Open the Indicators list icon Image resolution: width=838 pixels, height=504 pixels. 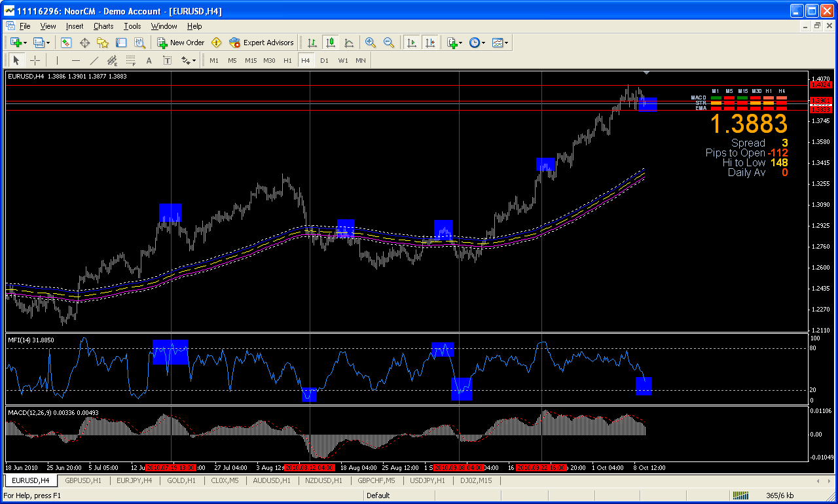click(452, 43)
